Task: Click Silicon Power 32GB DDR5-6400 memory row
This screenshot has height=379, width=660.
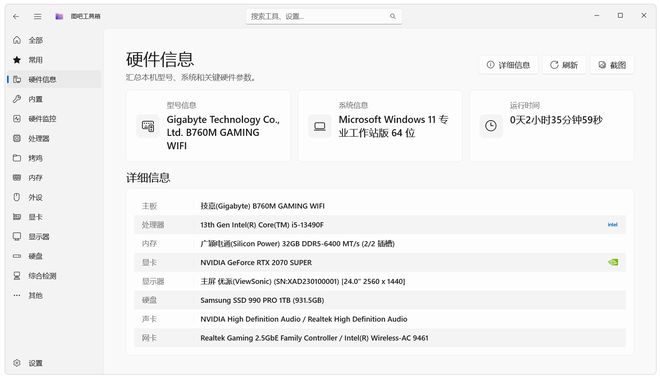Action: pos(380,243)
